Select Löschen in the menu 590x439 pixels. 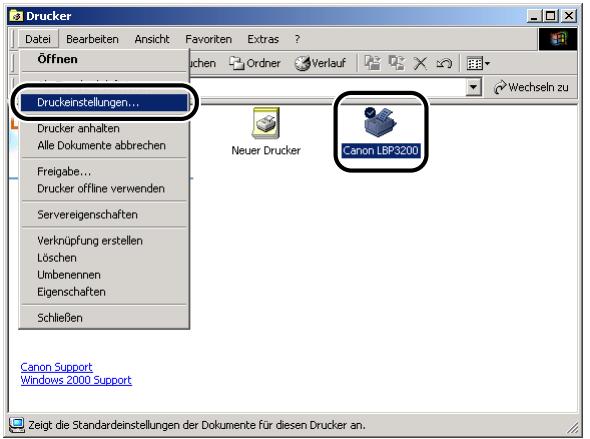[104, 258]
